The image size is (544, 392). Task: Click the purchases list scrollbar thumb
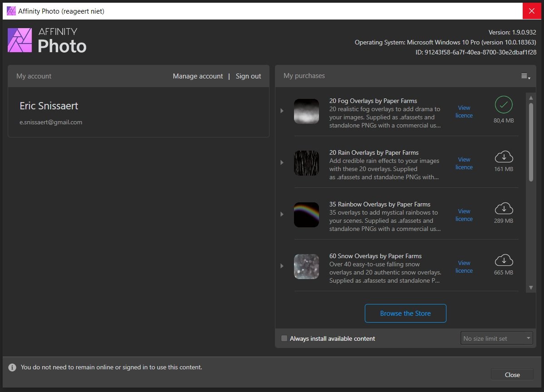click(531, 142)
